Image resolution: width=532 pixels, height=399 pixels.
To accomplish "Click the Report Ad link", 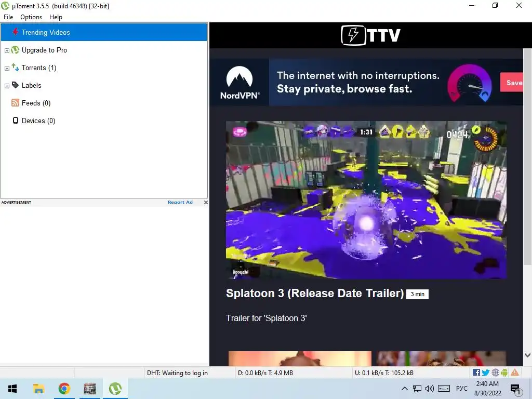I will 180,202.
